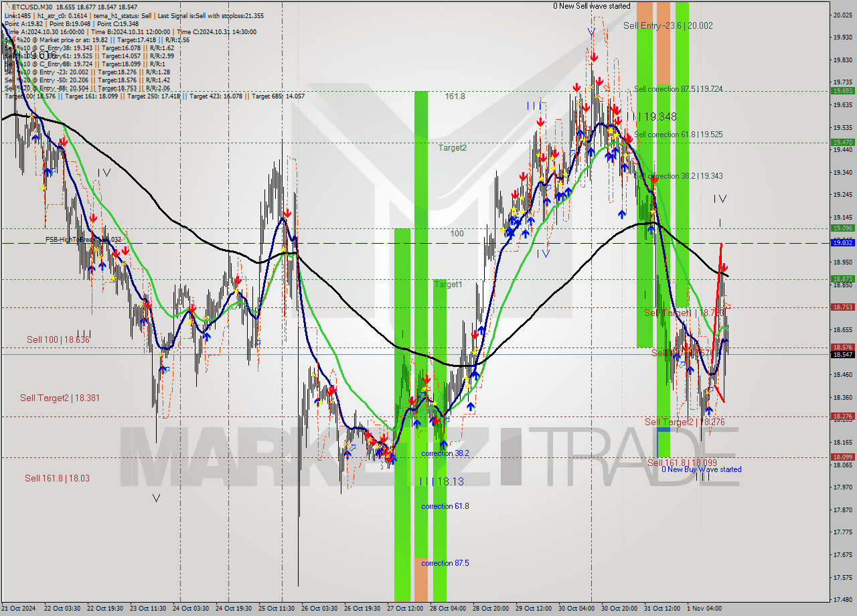857x616 pixels.
Task: Click the 'Sell 161.8 | 18.099' label
Action: 682,463
